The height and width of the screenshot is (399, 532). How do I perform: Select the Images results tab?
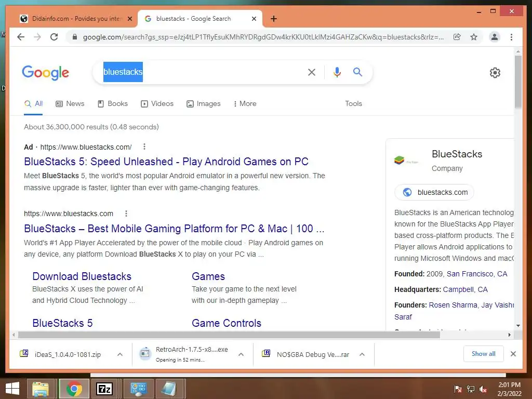(204, 103)
